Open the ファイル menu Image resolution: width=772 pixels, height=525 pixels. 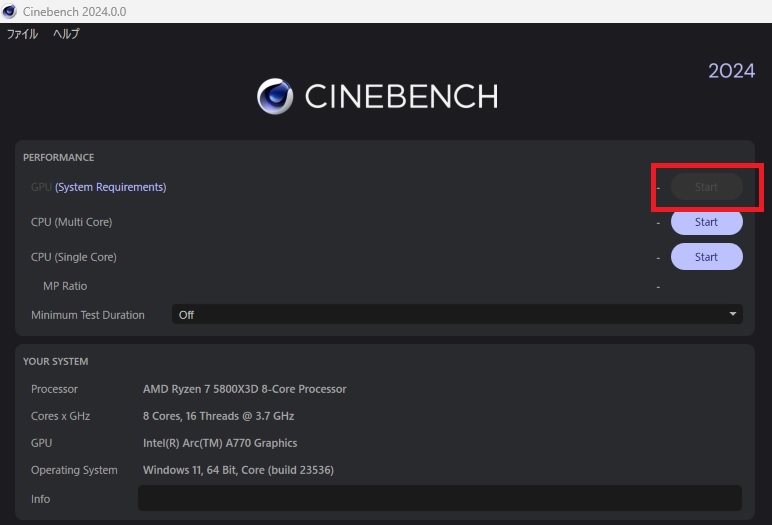click(x=22, y=34)
